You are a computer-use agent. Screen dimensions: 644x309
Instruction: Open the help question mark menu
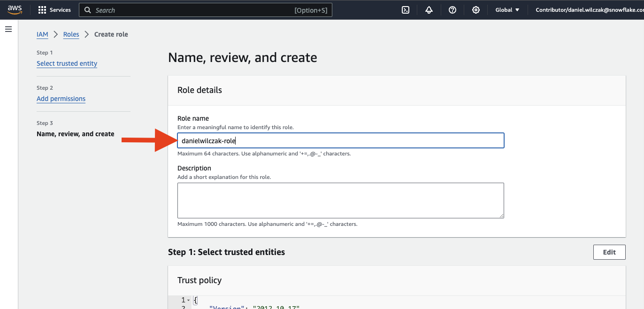tap(452, 10)
